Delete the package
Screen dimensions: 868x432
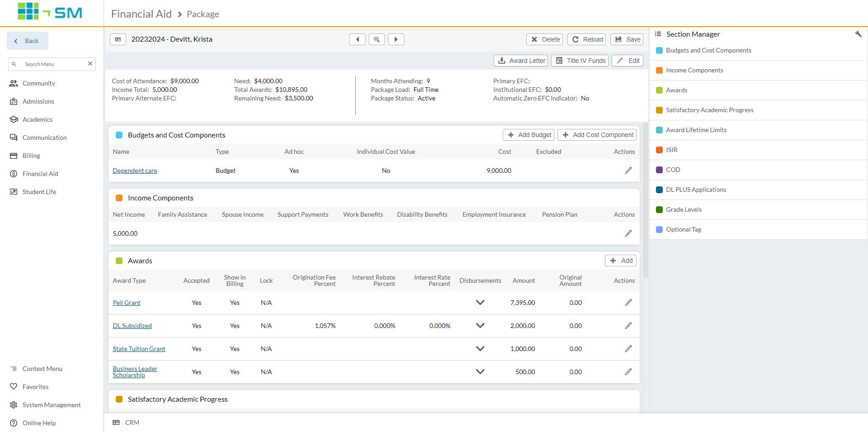[x=544, y=39]
